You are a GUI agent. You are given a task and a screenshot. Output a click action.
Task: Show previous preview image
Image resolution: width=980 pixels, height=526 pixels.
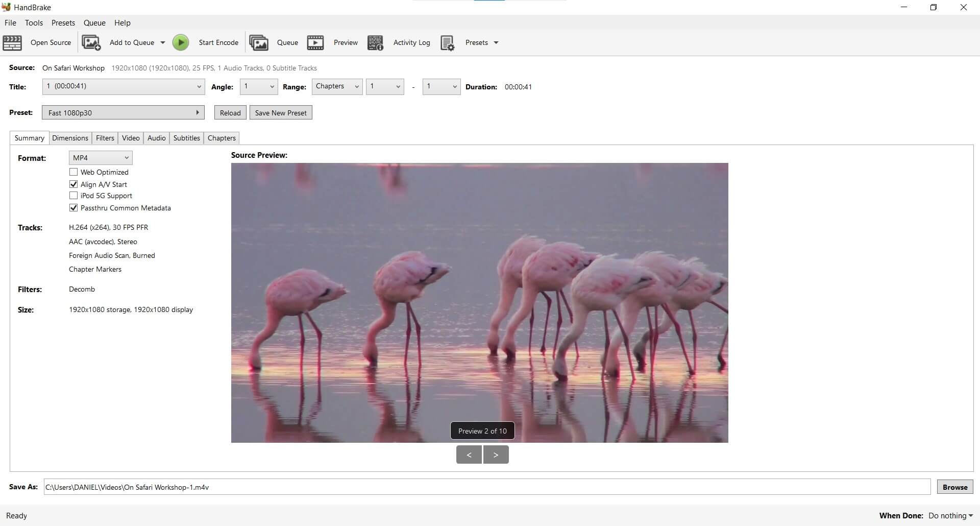[469, 455]
